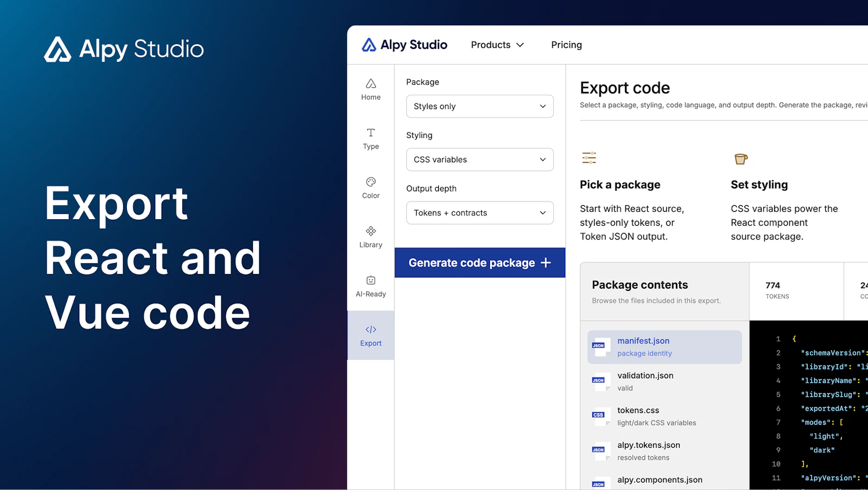Screen dimensions: 868x490
Task: Open the Color palette section
Action: 371,188
